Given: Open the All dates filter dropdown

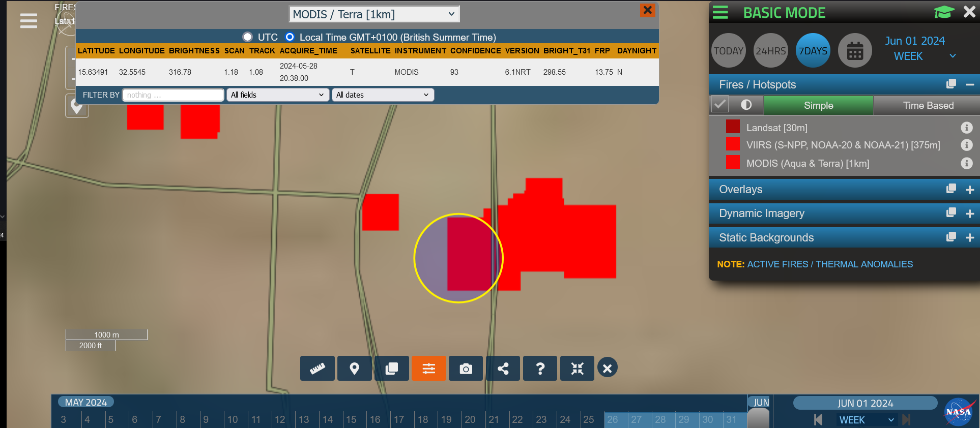Looking at the screenshot, I should pyautogui.click(x=383, y=95).
